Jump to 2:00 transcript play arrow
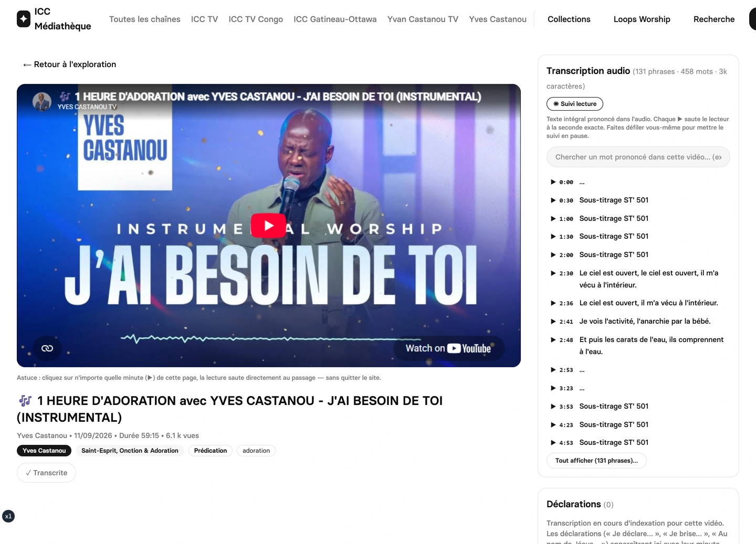Viewport: 756px width, 544px height. click(x=553, y=255)
